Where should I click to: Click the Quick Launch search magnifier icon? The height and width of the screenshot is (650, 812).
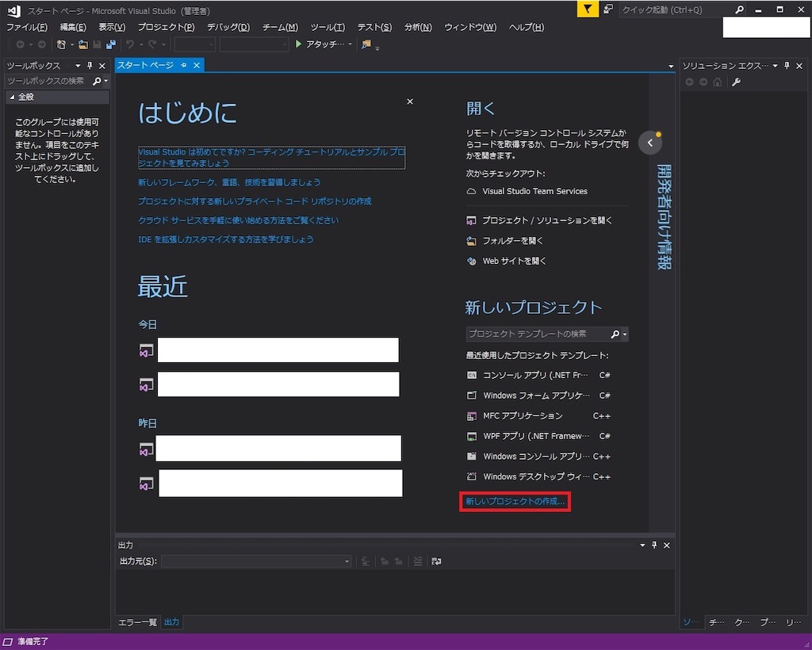coord(739,10)
